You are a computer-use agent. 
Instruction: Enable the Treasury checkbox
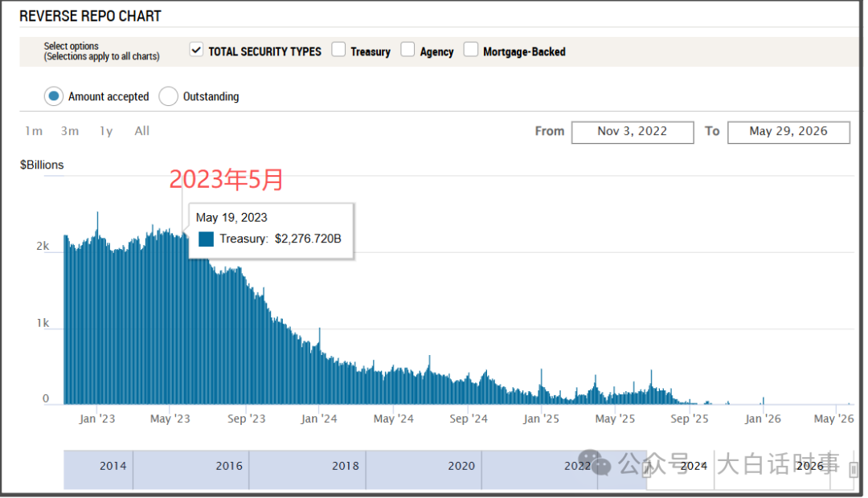pos(338,49)
